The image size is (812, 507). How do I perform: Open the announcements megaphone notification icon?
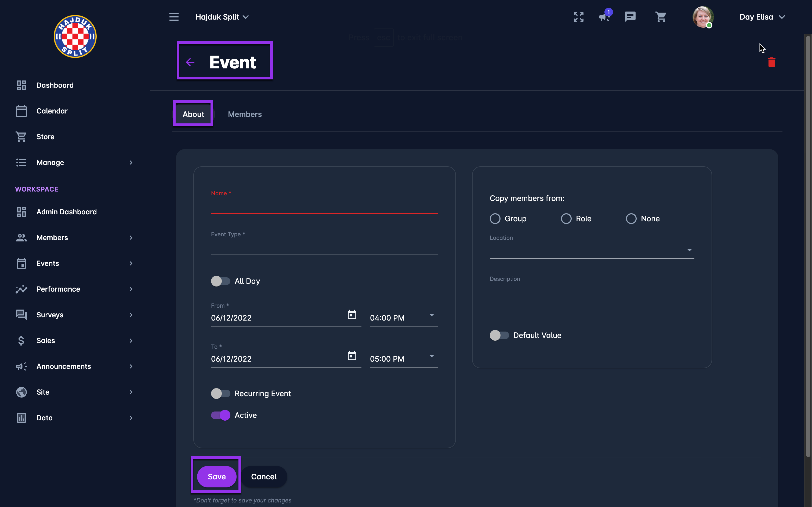(x=604, y=17)
